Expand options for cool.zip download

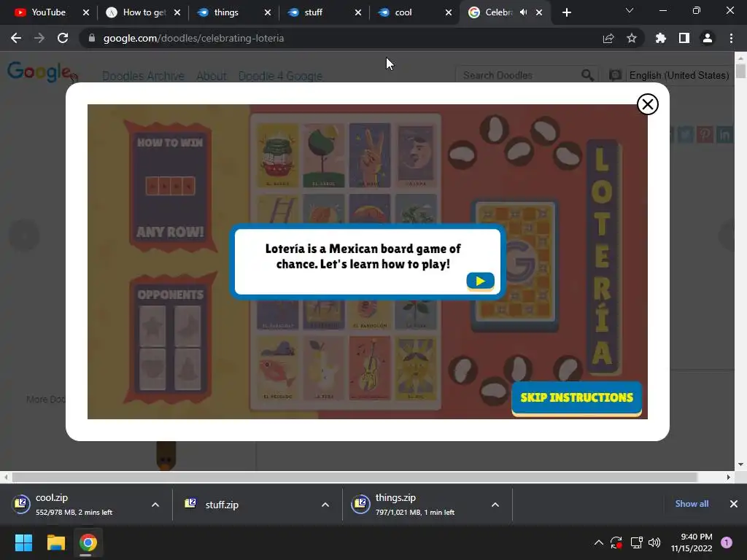click(155, 505)
